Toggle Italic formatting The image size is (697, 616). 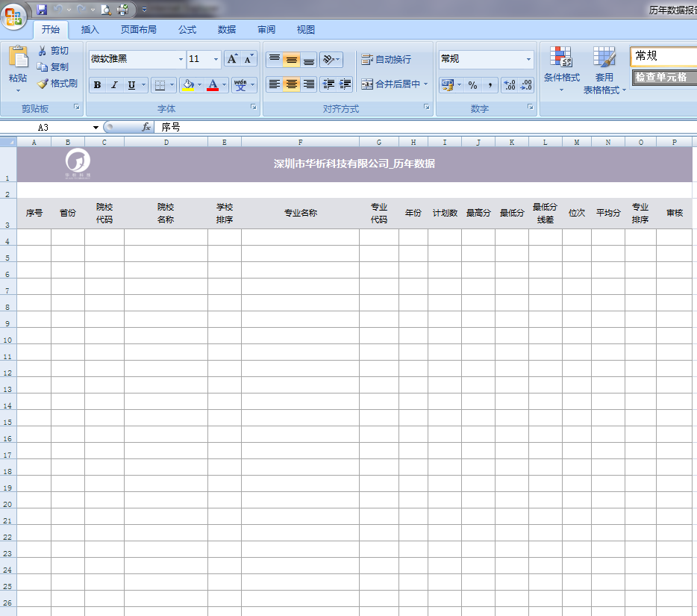[114, 85]
